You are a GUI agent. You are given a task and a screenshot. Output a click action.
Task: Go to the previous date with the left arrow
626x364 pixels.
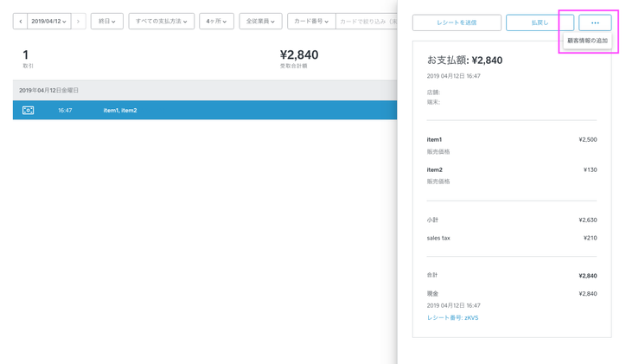coord(21,21)
